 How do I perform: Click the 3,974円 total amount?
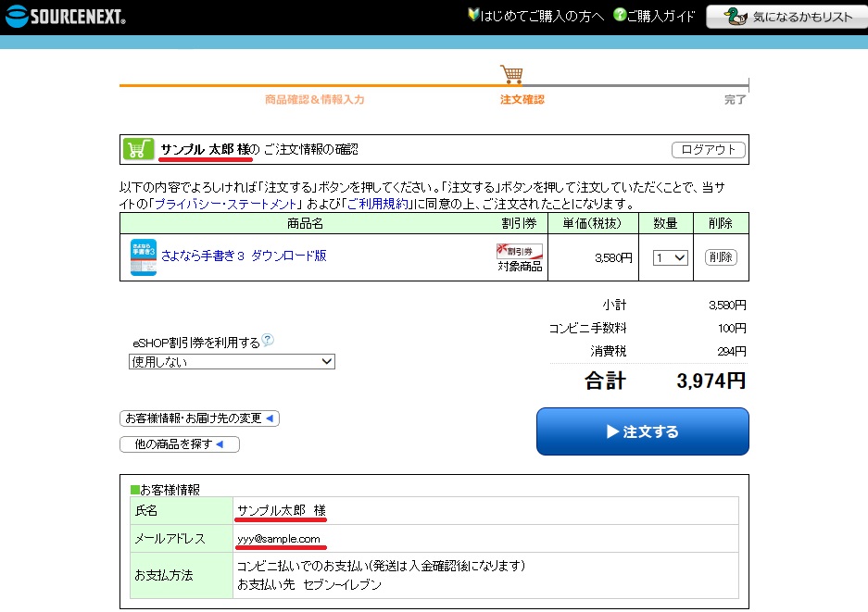click(x=711, y=381)
